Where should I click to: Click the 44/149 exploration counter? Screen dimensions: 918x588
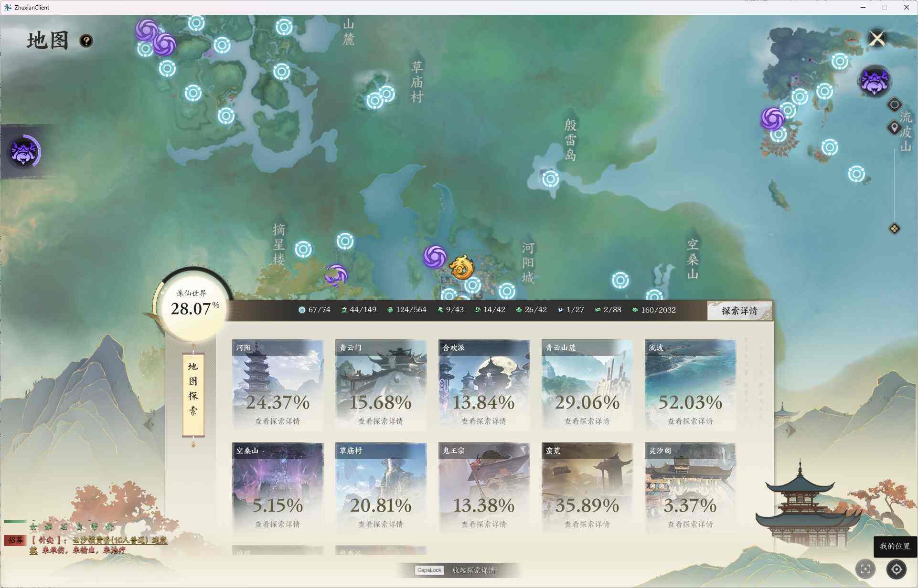359,310
